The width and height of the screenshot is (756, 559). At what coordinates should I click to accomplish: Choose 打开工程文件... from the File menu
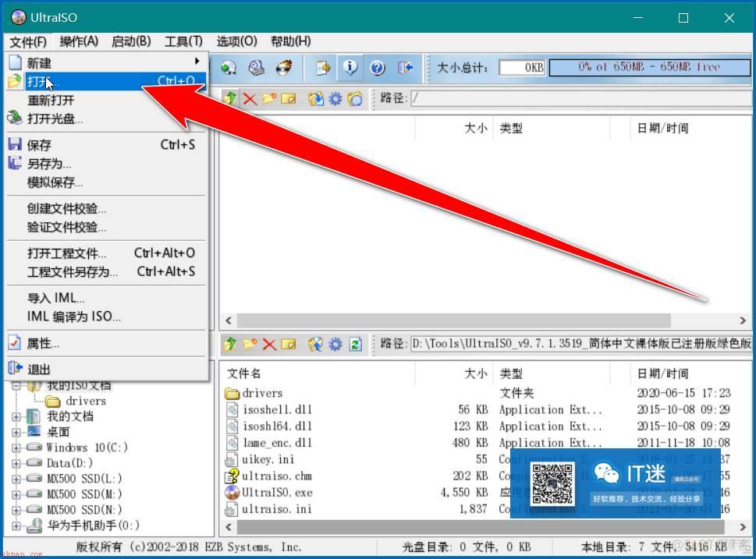click(107, 253)
